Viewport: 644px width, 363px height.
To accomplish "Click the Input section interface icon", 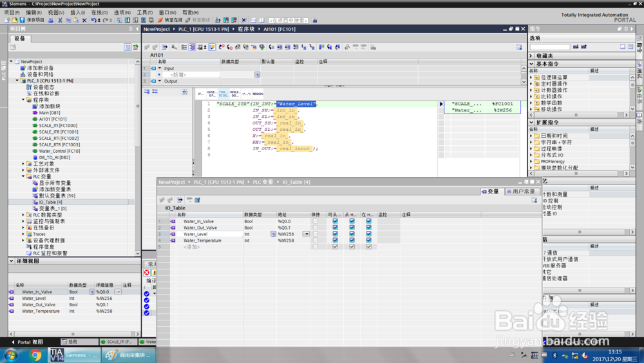I will [x=154, y=68].
